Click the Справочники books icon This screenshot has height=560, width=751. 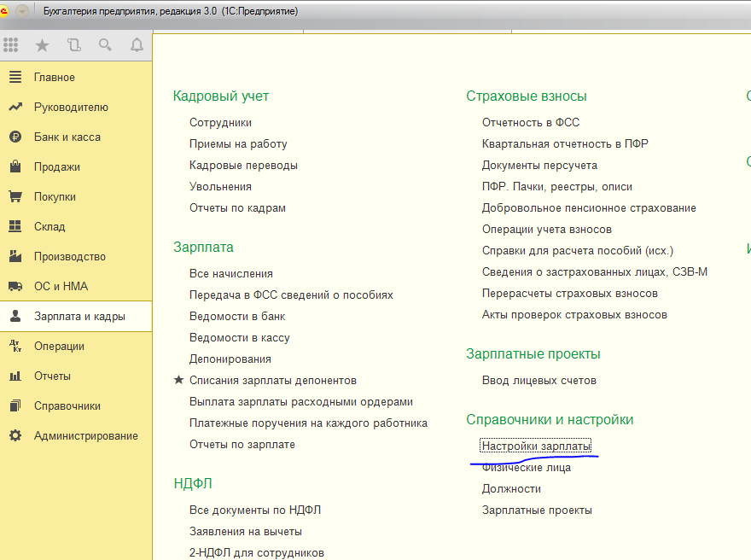[15, 405]
